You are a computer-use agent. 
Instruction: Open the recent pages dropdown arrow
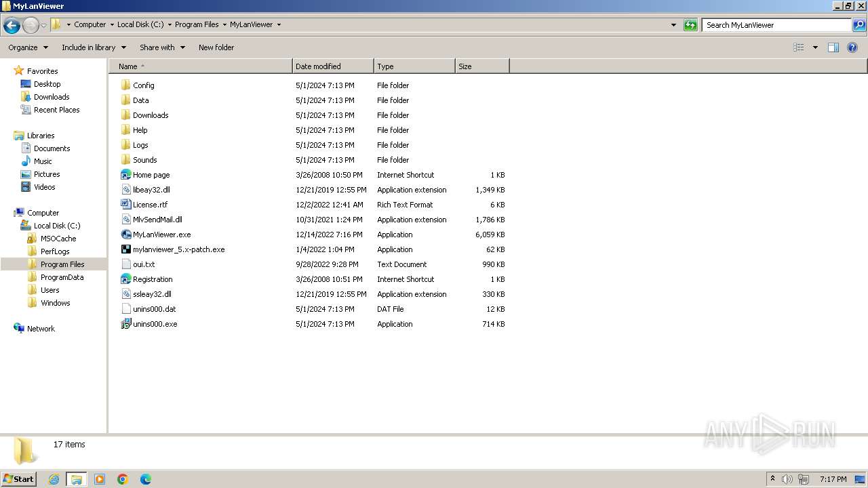(x=44, y=26)
